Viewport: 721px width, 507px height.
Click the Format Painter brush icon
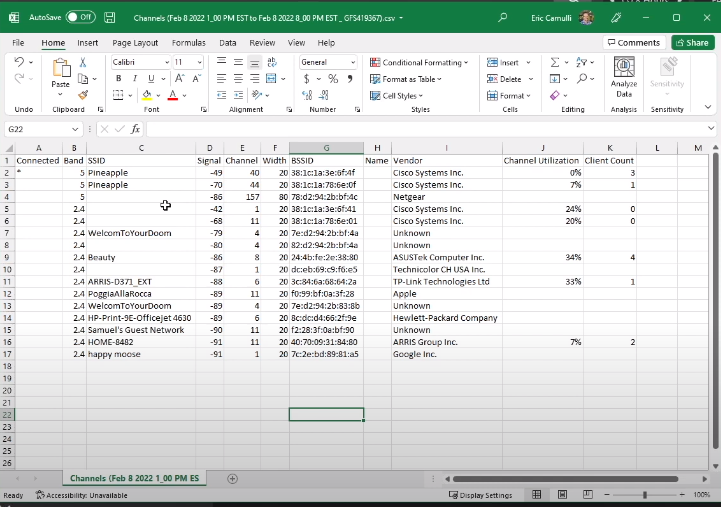coord(82,96)
